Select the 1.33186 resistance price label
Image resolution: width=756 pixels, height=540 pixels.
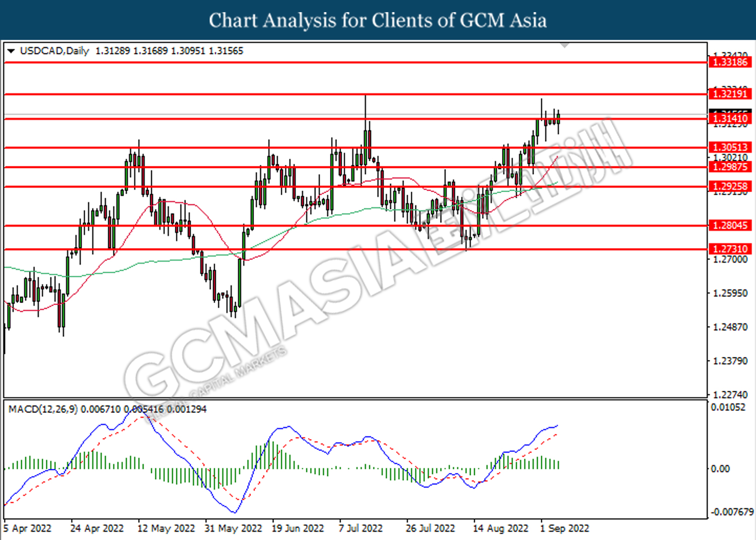coord(730,62)
